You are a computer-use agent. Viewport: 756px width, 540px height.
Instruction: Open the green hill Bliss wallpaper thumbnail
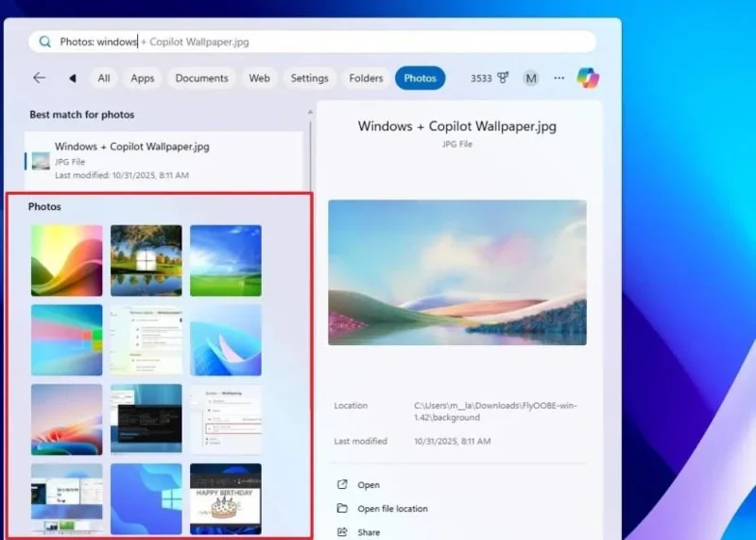(x=226, y=261)
